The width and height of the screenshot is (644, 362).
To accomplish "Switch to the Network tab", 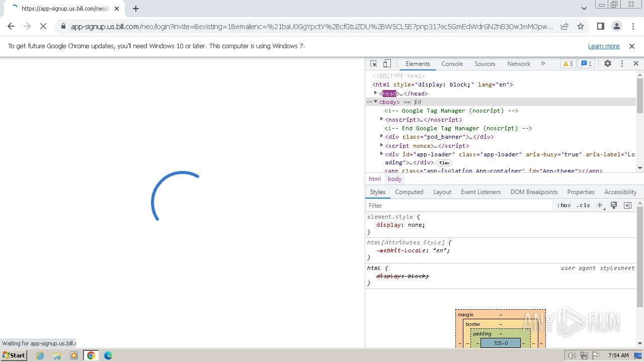I will point(519,64).
